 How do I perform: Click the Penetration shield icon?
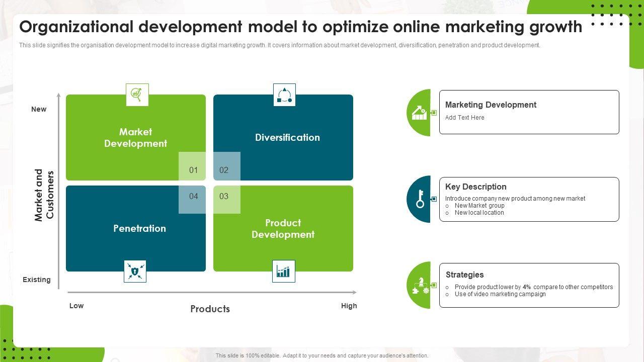(x=135, y=271)
